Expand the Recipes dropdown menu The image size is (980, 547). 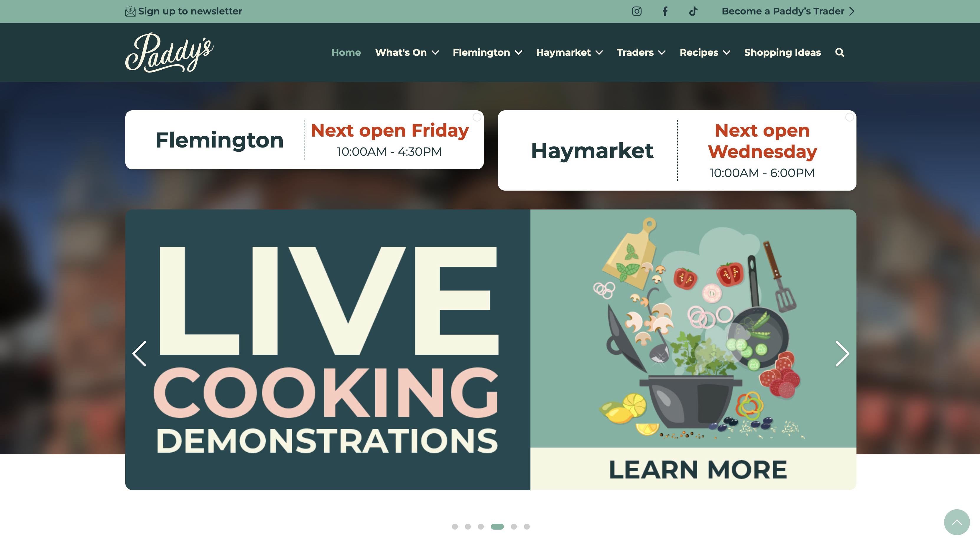coord(705,52)
